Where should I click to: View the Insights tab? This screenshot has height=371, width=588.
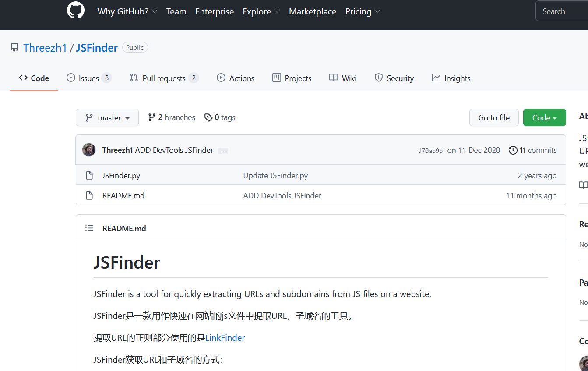coord(451,78)
